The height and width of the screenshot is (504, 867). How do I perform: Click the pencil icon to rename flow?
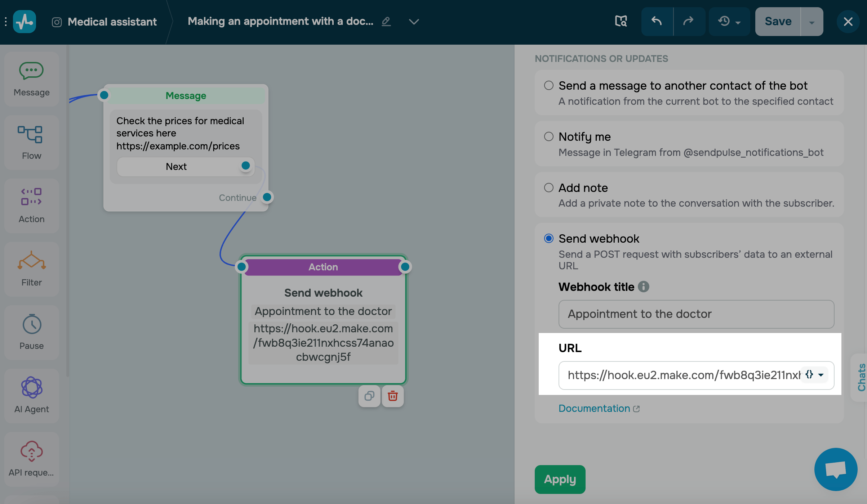click(x=386, y=22)
